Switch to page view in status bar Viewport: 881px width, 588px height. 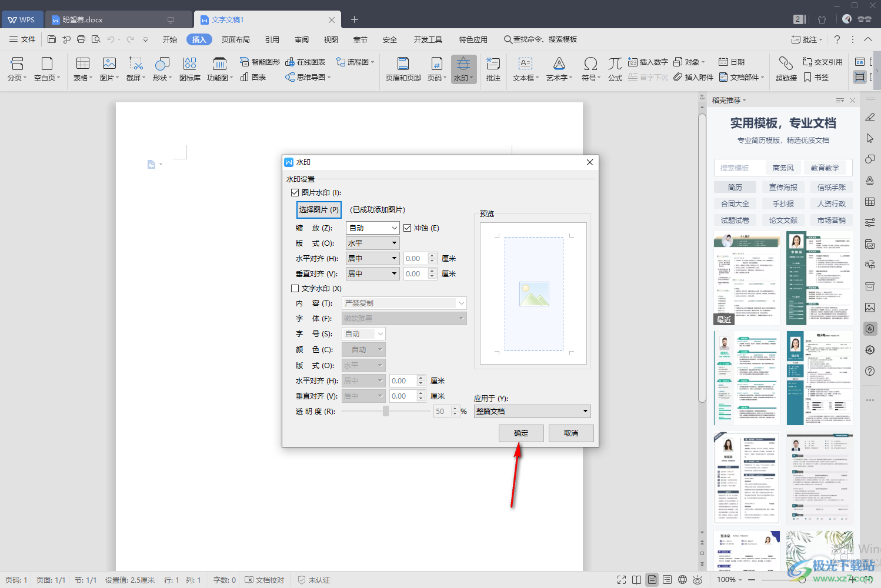(x=652, y=580)
